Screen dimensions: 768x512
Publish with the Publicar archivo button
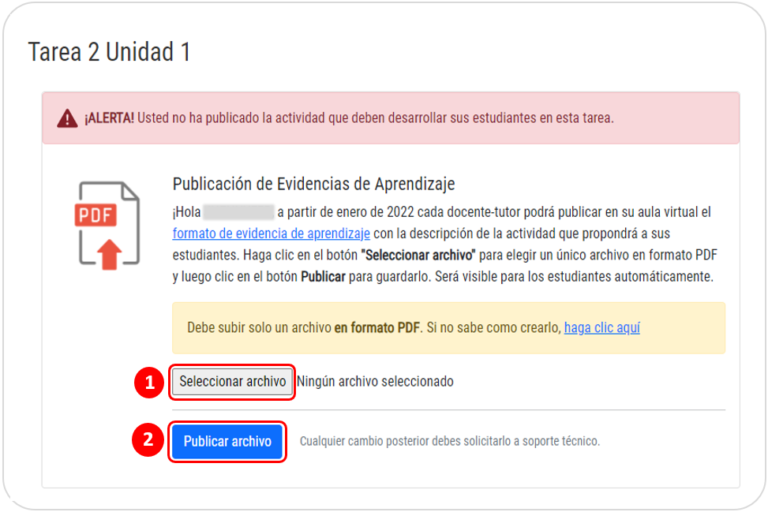tap(227, 441)
